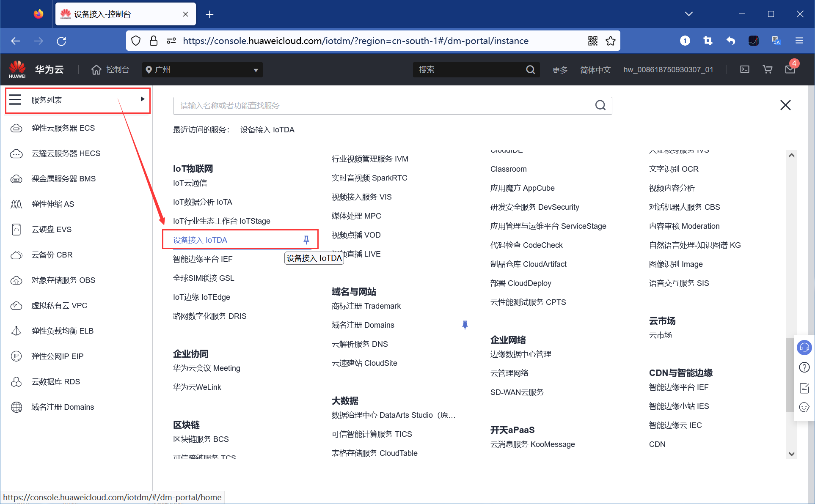Open the messages envelope with badge 4
This screenshot has height=504, width=815.
(790, 70)
